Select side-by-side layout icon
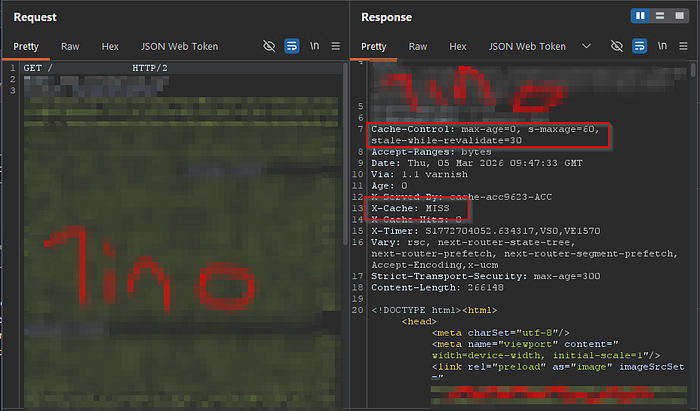The image size is (700, 411). point(640,16)
